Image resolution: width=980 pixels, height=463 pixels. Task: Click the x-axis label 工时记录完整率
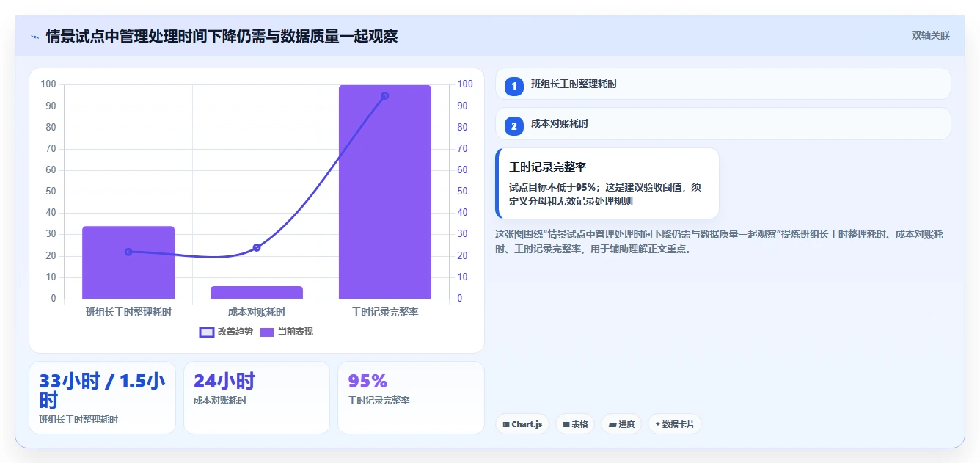385,312
